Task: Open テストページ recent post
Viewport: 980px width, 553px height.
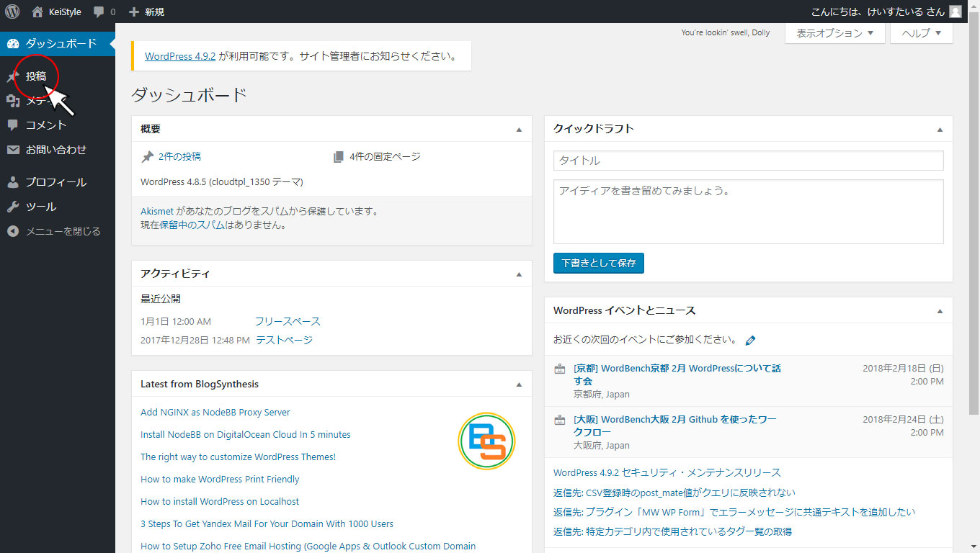Action: coord(285,340)
